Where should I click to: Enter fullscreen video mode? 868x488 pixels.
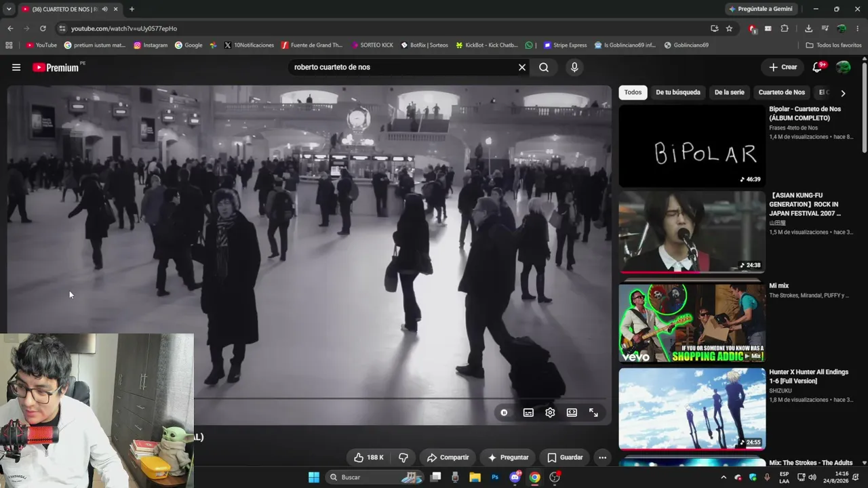pyautogui.click(x=593, y=413)
